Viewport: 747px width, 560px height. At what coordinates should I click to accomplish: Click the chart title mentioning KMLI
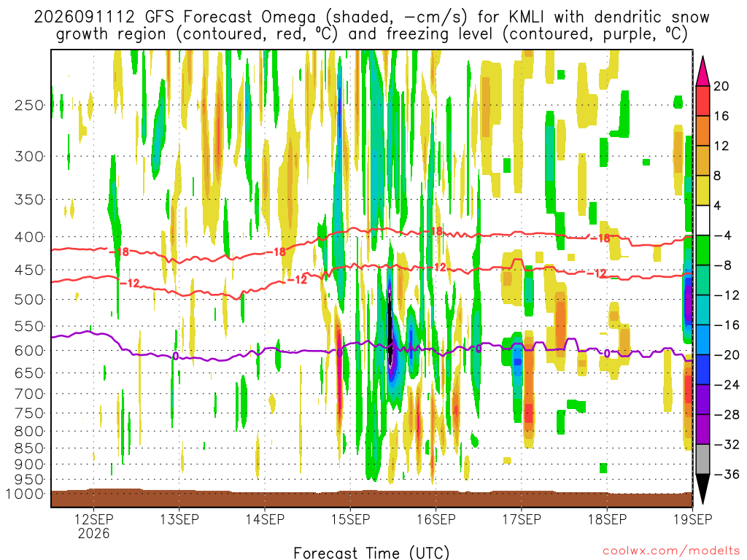click(x=371, y=26)
